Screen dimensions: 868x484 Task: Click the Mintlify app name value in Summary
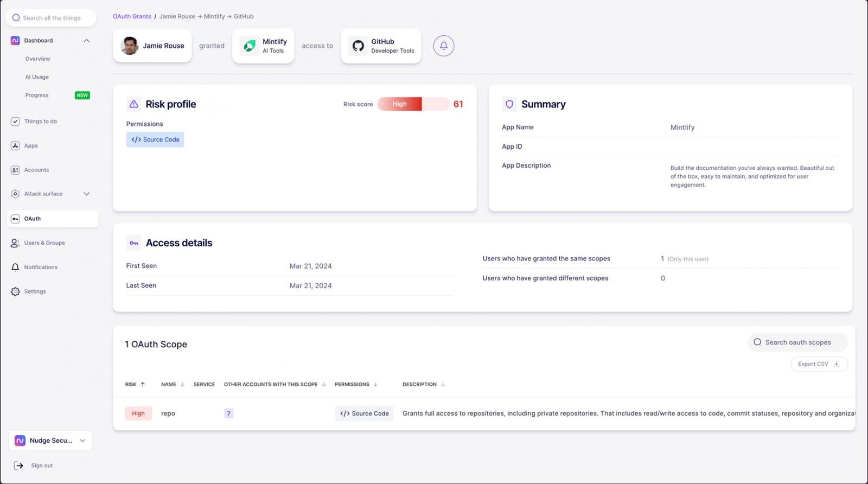click(x=682, y=128)
